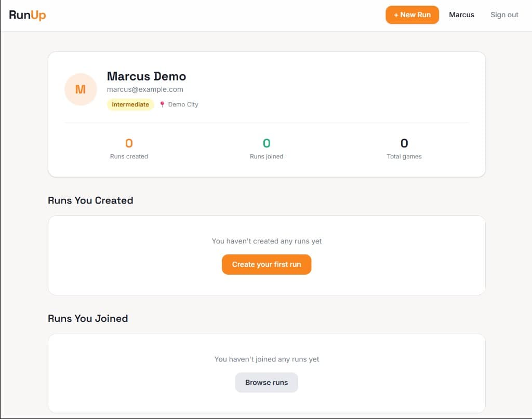Click Create your first run

[266, 264]
